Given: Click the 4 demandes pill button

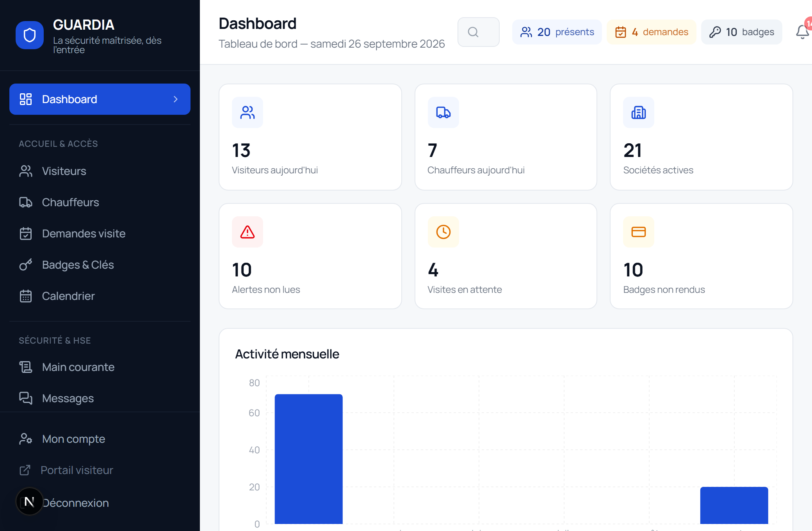Looking at the screenshot, I should [652, 32].
